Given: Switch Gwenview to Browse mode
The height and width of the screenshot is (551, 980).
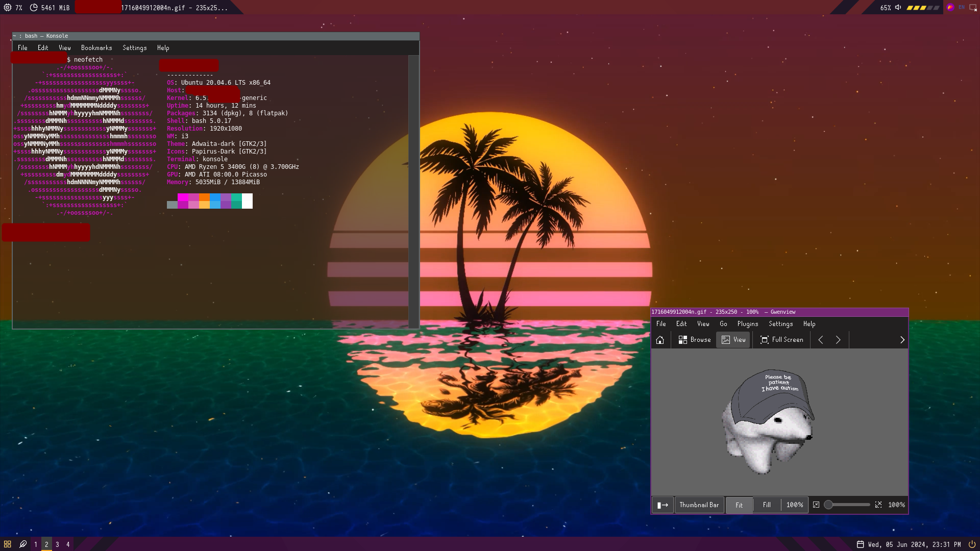Looking at the screenshot, I should pos(694,339).
